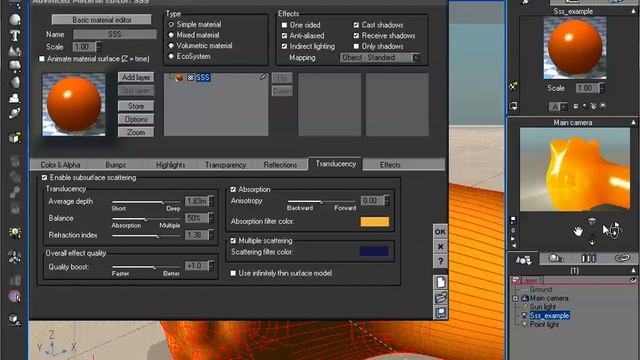Select the Simple material radio button
This screenshot has width=640, height=360.
pyautogui.click(x=171, y=24)
